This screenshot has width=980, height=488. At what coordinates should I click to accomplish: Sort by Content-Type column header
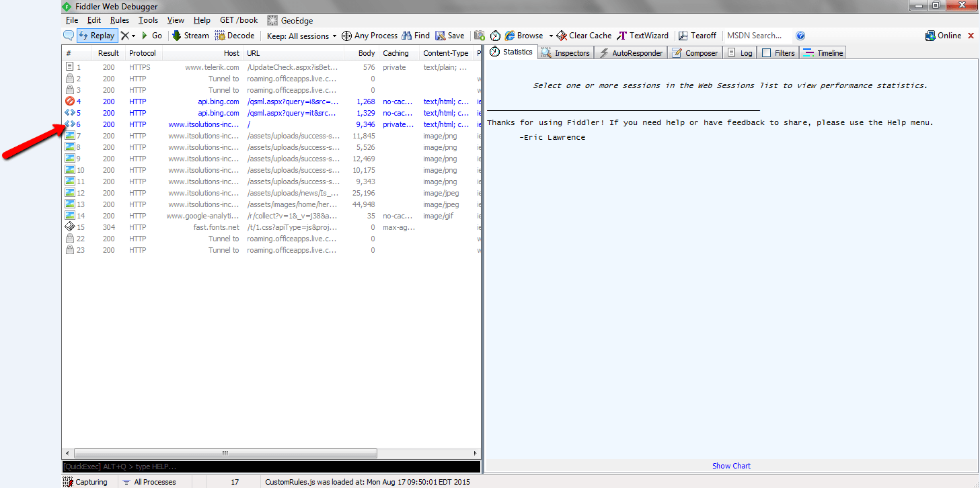click(x=446, y=53)
